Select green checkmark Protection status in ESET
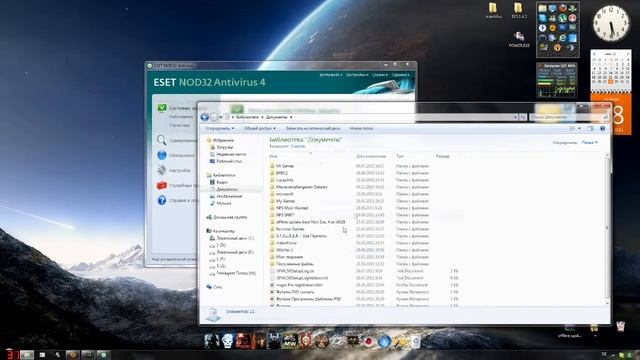 [162, 108]
